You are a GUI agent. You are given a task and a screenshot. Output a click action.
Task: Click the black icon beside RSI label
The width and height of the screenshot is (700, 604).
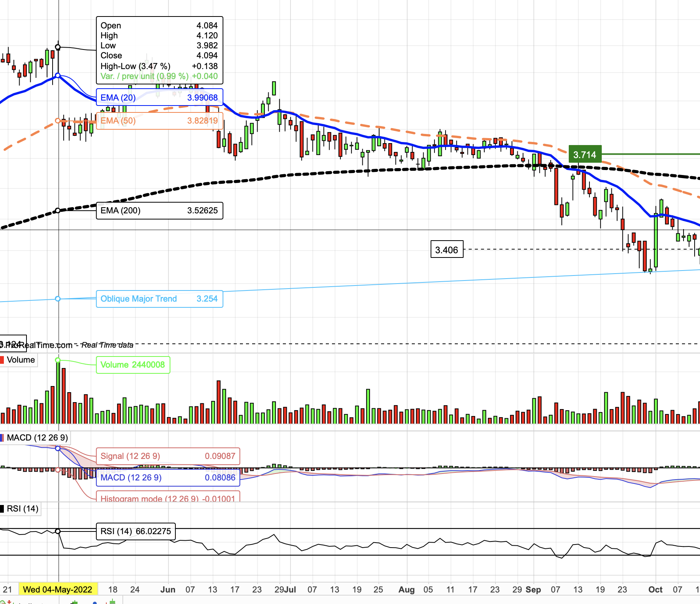pyautogui.click(x=2, y=509)
